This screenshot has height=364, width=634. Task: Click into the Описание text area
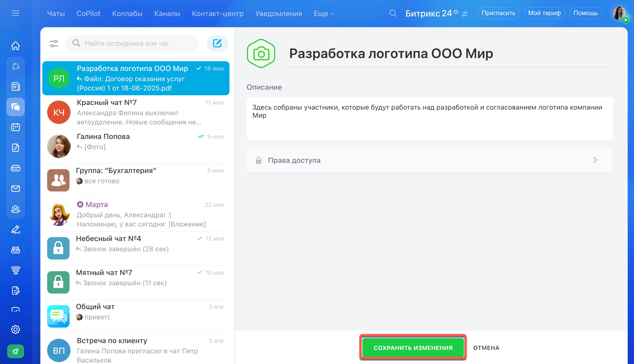click(429, 119)
